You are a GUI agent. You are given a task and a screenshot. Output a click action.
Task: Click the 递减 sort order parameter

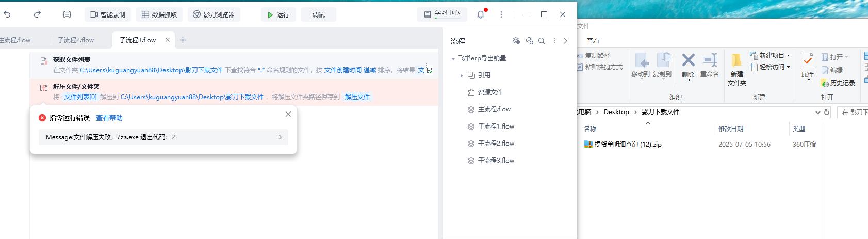(x=370, y=70)
